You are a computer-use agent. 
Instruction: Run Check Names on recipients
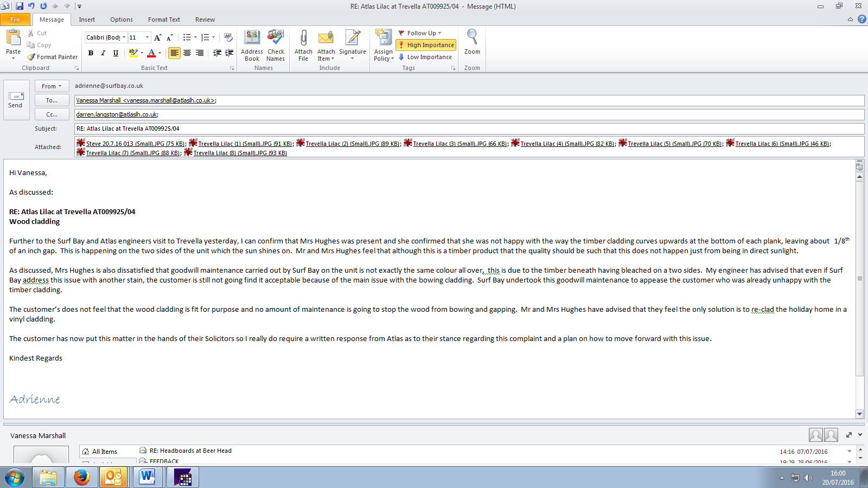point(276,46)
